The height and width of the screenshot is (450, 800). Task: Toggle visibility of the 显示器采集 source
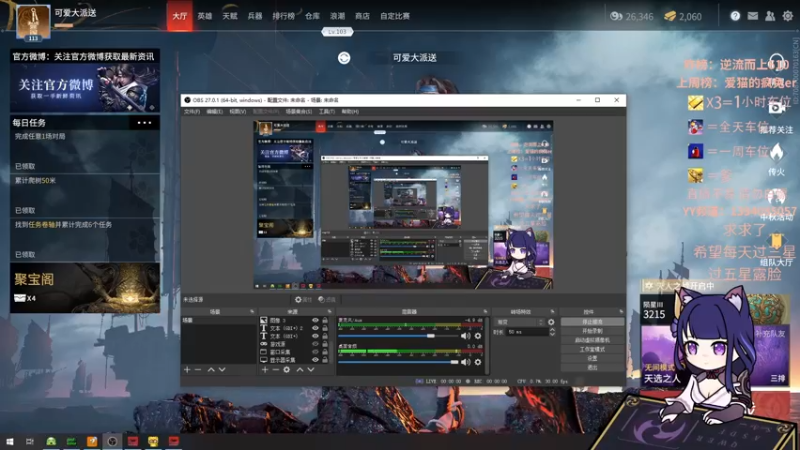[315, 360]
